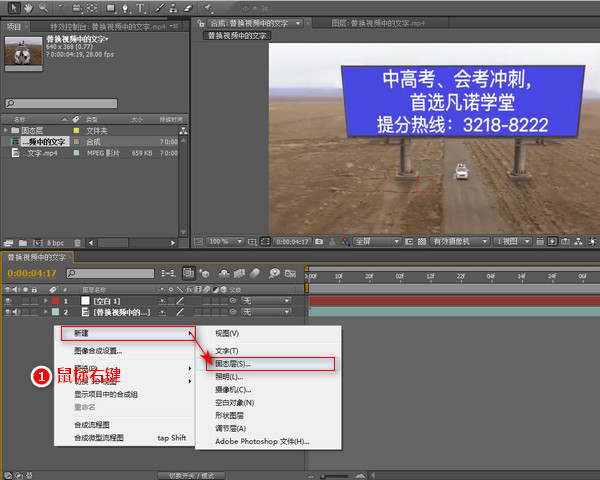Choose 空白对象(N) from submenu
Image resolution: width=600 pixels, height=480 pixels.
pos(235,402)
